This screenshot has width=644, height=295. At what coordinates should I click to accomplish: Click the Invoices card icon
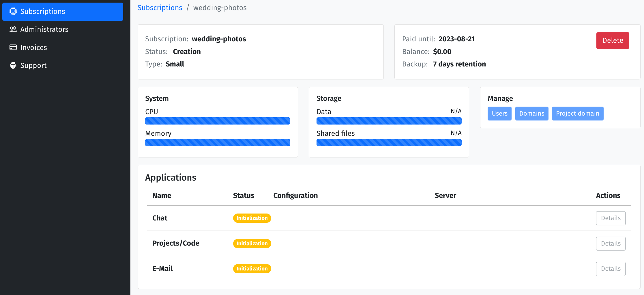click(13, 47)
